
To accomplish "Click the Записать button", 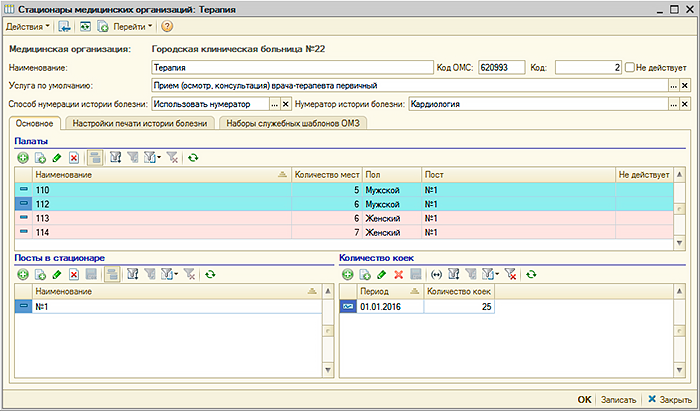I will (x=617, y=399).
